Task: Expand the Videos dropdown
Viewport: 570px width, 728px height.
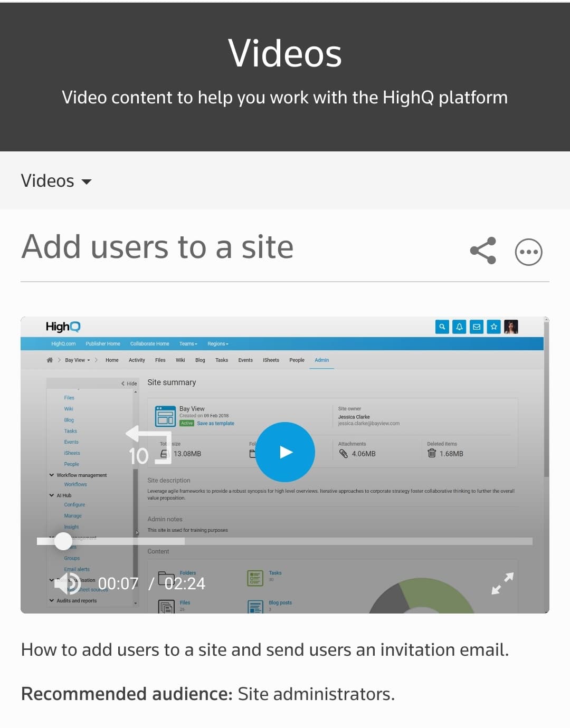Action: tap(56, 181)
